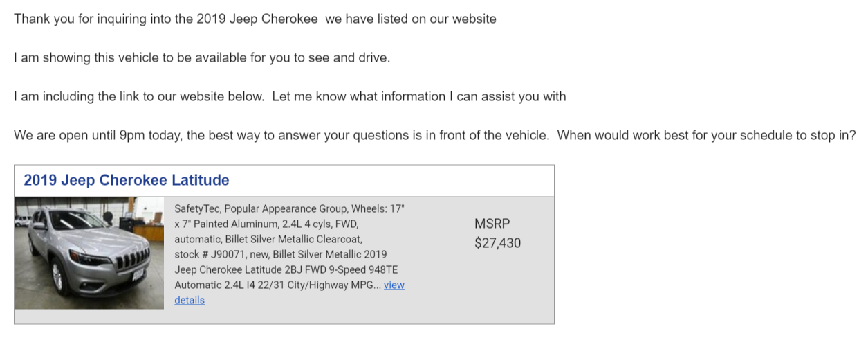868x338 pixels.
Task: Click the 'available for you to see and drive' line
Action: click(202, 57)
